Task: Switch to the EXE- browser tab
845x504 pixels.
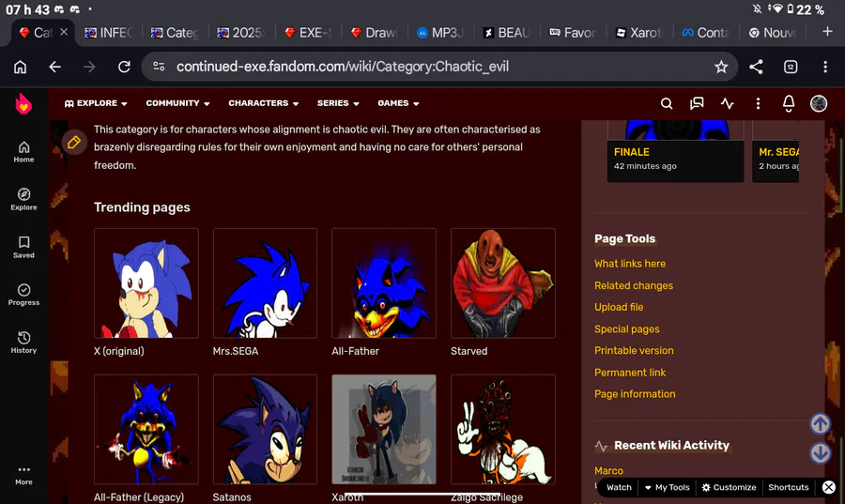Action: pyautogui.click(x=308, y=33)
